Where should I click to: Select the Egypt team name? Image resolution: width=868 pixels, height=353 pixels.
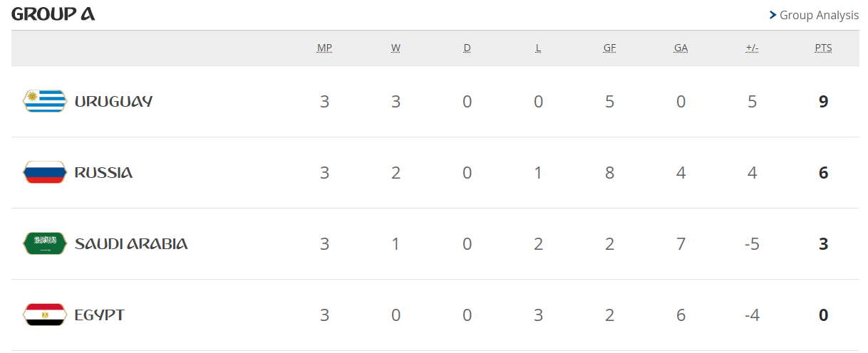coord(99,315)
